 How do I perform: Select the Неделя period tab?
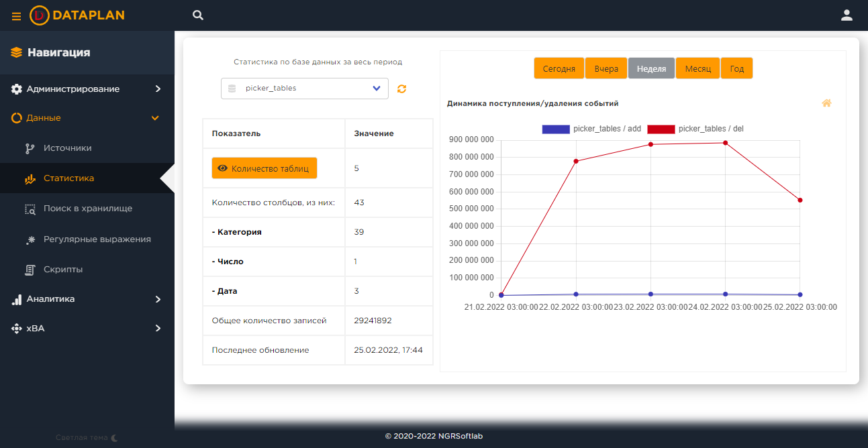click(651, 68)
